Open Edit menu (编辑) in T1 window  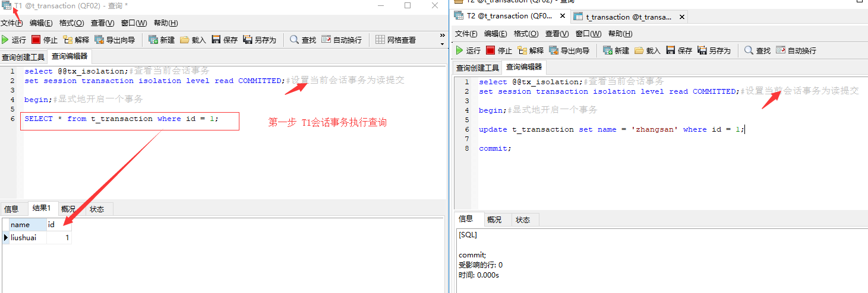(41, 23)
